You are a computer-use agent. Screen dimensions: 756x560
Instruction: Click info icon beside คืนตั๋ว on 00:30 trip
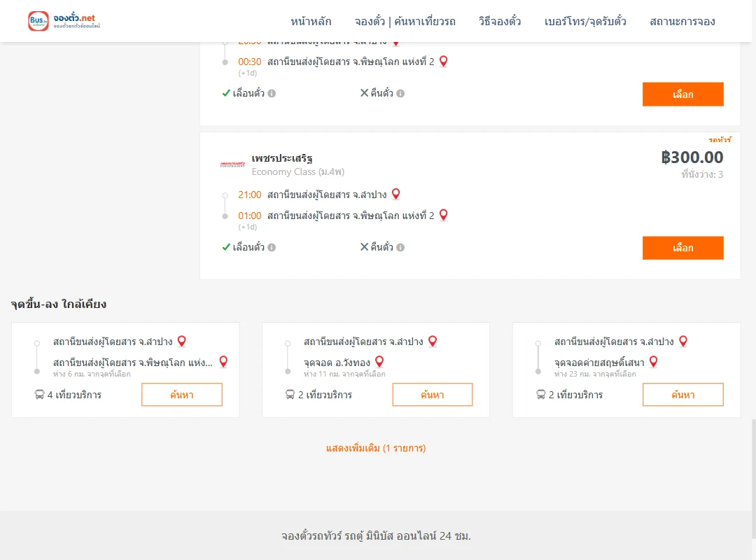[x=400, y=94]
